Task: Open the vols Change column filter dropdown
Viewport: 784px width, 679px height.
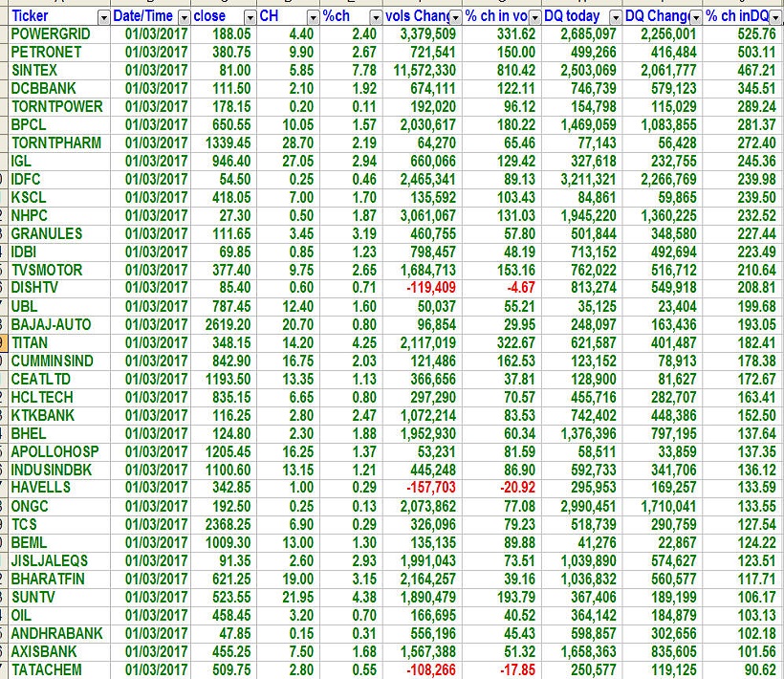Action: pyautogui.click(x=455, y=18)
